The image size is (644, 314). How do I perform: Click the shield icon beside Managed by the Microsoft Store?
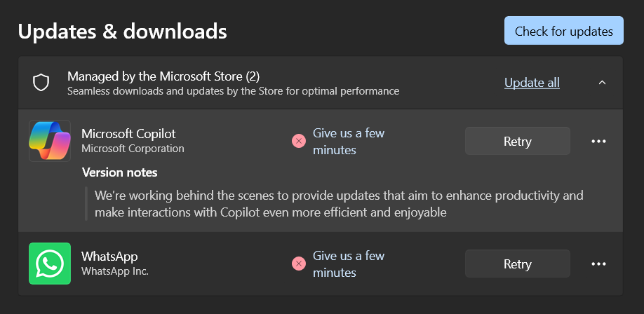(x=41, y=83)
